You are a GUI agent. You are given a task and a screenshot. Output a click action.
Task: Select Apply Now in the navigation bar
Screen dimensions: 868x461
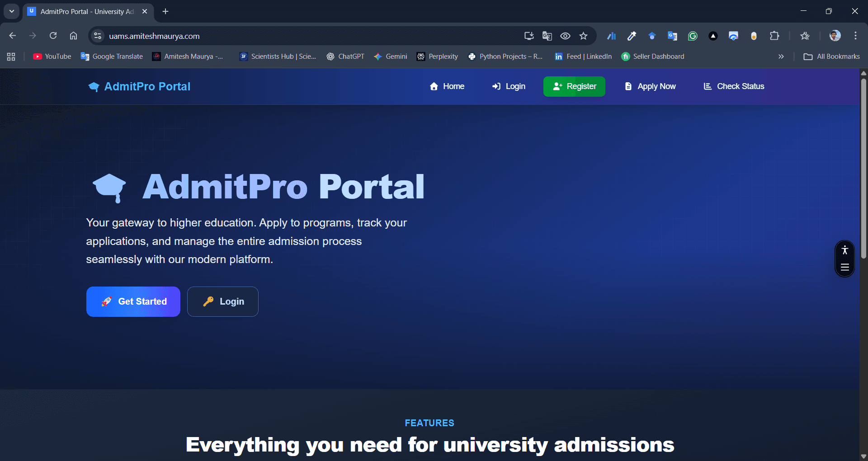point(650,86)
